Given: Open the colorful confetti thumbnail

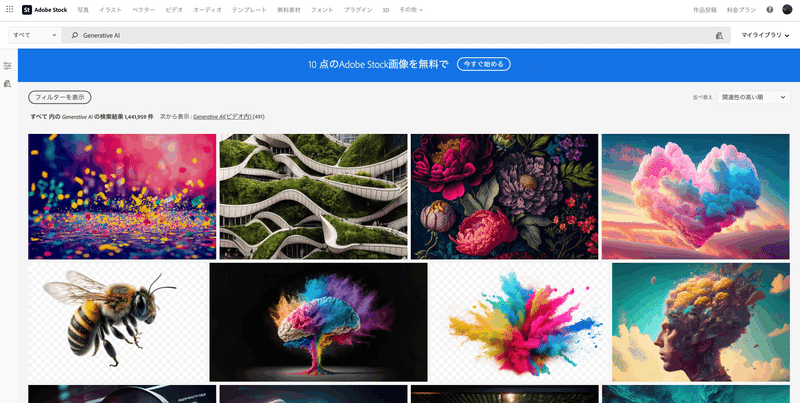Looking at the screenshot, I should pos(122,196).
